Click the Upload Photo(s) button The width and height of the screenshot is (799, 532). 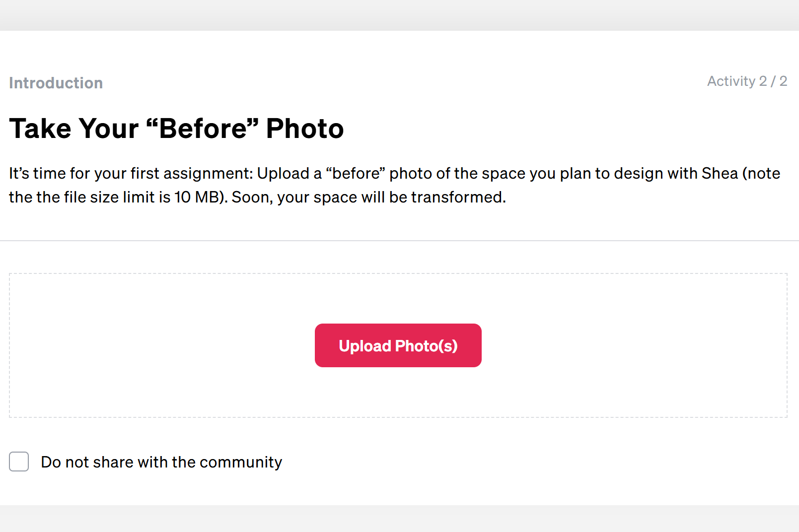[398, 345]
